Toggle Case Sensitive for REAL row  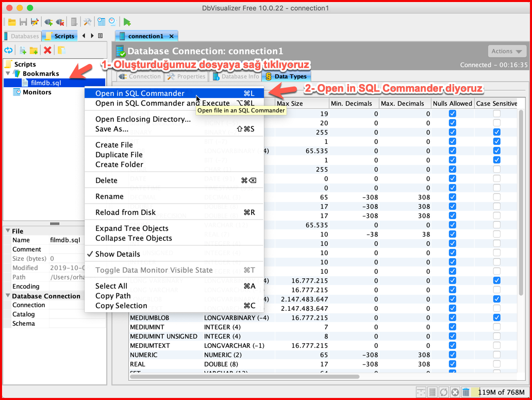pyautogui.click(x=497, y=364)
